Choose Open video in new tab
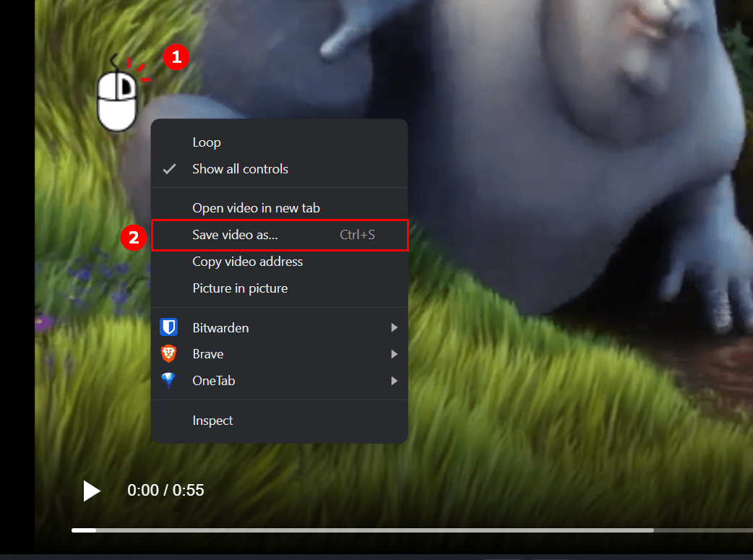Screen dimensions: 753x560 click(x=280, y=208)
